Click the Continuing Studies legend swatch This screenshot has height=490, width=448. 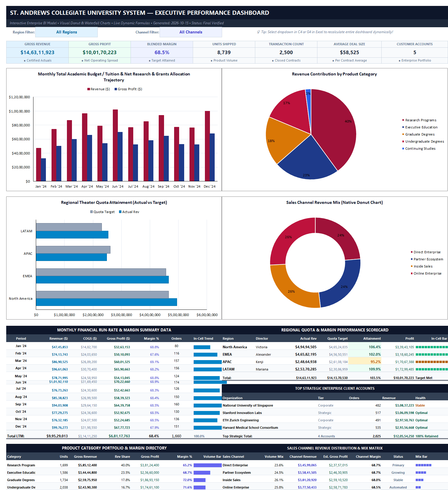403,149
